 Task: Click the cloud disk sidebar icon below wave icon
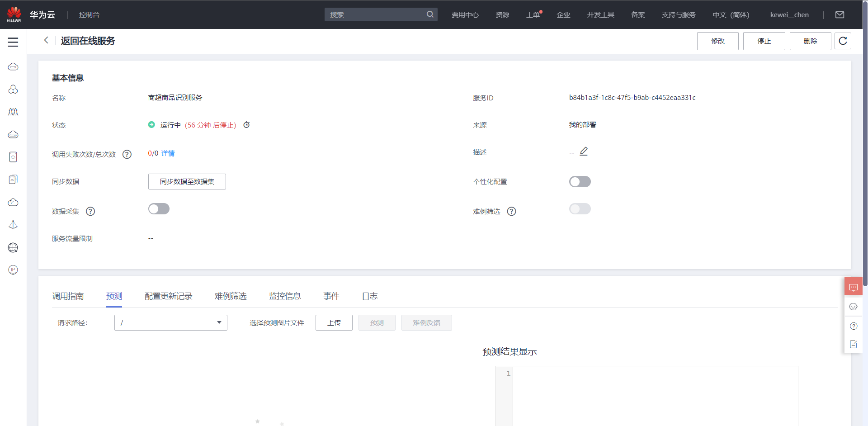[13, 134]
